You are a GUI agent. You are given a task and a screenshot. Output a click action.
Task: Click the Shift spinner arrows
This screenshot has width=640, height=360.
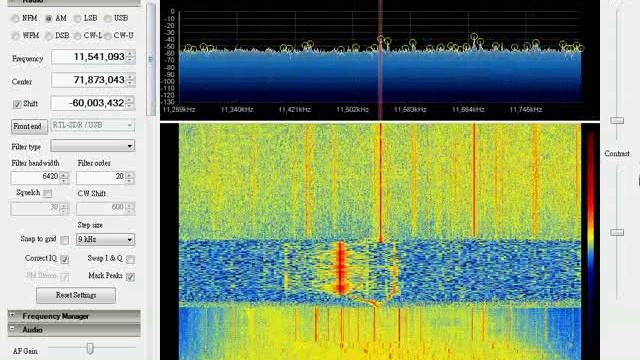[130, 103]
